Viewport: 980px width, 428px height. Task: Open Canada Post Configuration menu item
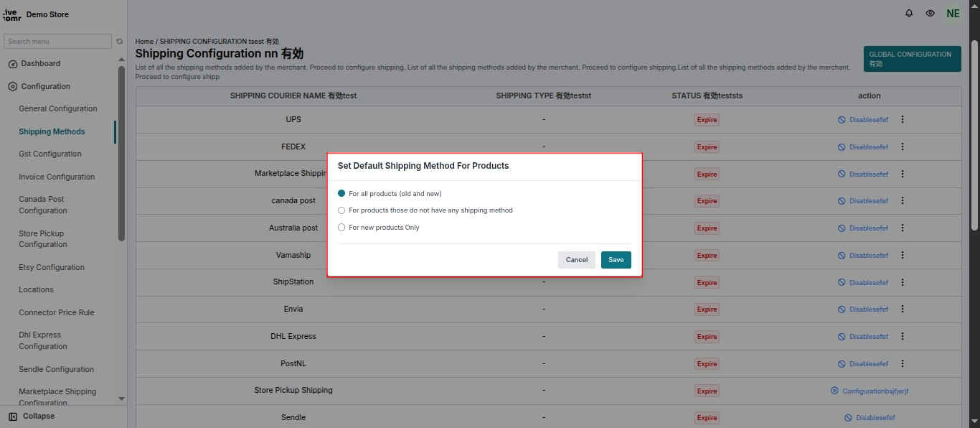43,205
